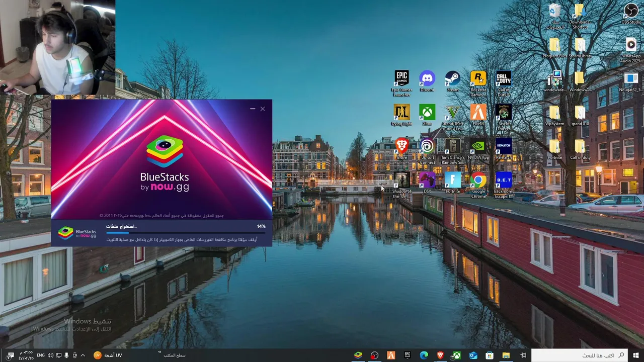Open the grand 818 folder
Screen dimensions: 644x362
580,115
